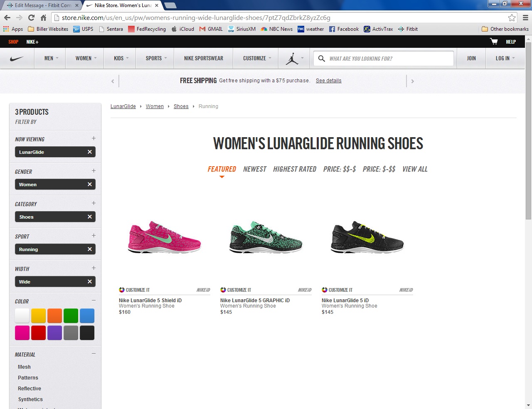Clear the Running sport filter
This screenshot has height=409, width=532.
pos(89,249)
